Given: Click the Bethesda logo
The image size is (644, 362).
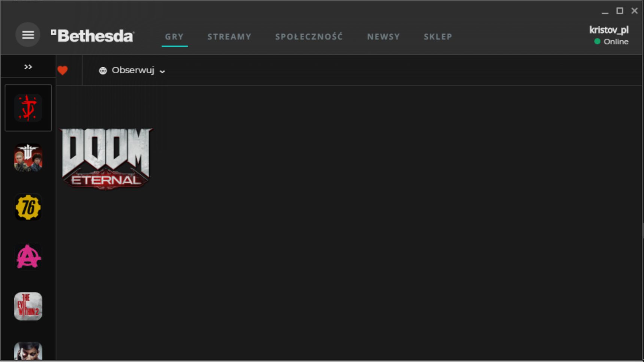Looking at the screenshot, I should coord(92,36).
